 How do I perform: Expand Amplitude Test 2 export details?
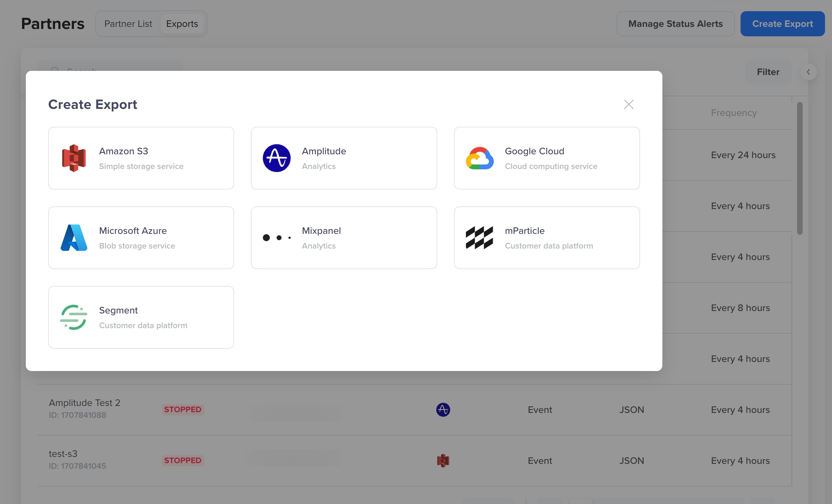(x=85, y=409)
